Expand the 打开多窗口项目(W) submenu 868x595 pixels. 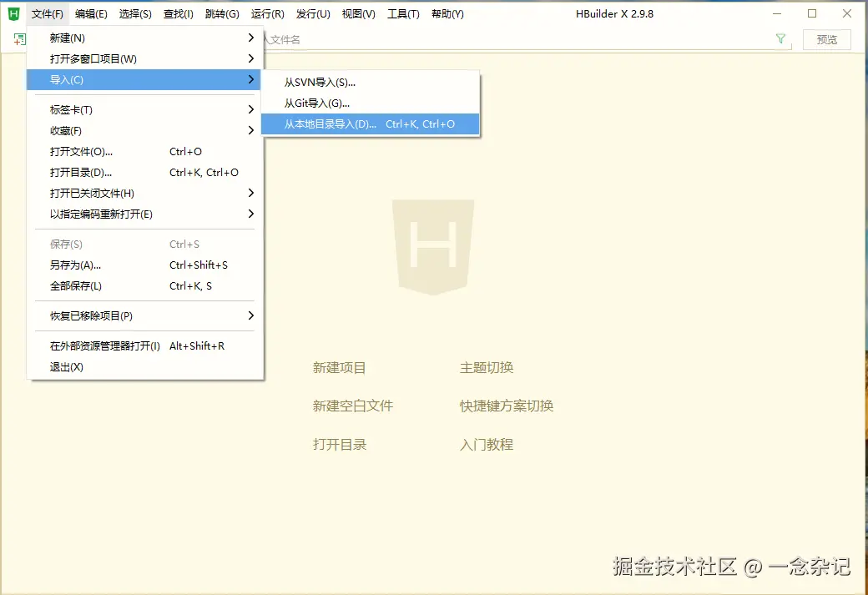pos(145,58)
